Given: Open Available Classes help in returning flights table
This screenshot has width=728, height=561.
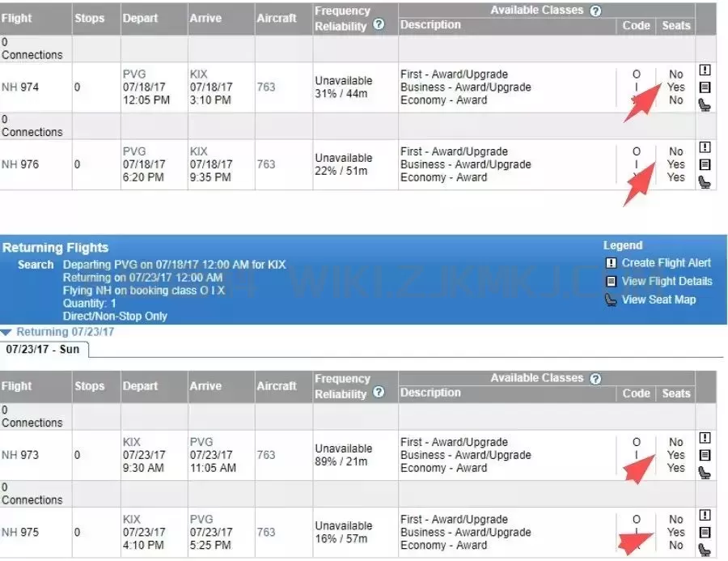Looking at the screenshot, I should pyautogui.click(x=596, y=378).
